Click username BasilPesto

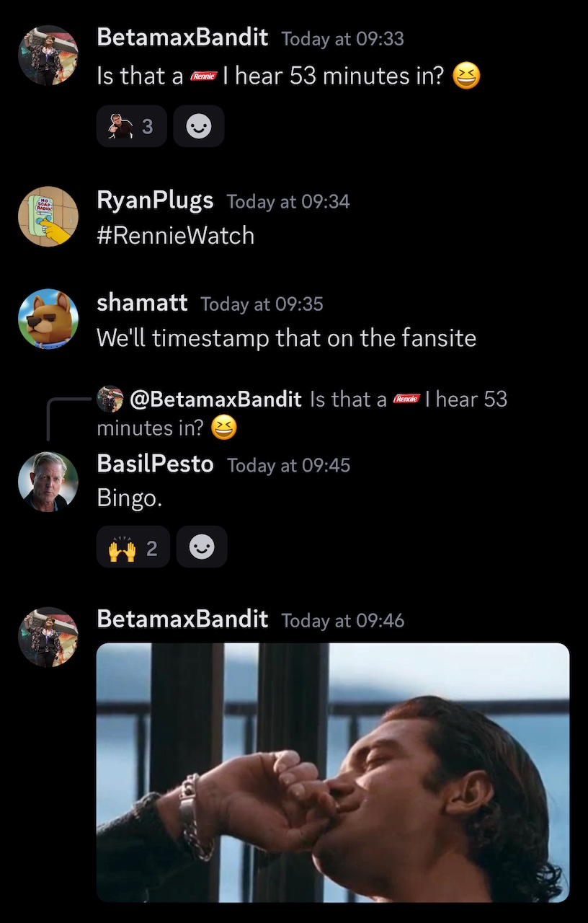pos(155,464)
